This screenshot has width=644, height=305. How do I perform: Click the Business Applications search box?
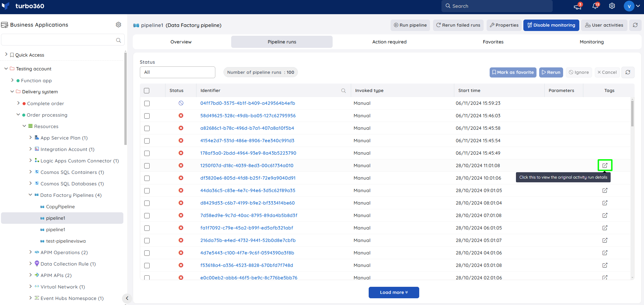tap(63, 40)
